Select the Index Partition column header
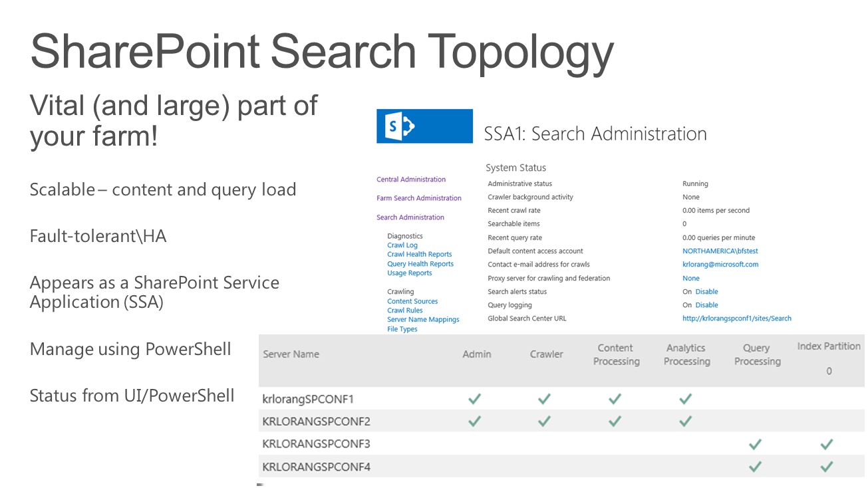This screenshot has height=488, width=868. pyautogui.click(x=829, y=346)
